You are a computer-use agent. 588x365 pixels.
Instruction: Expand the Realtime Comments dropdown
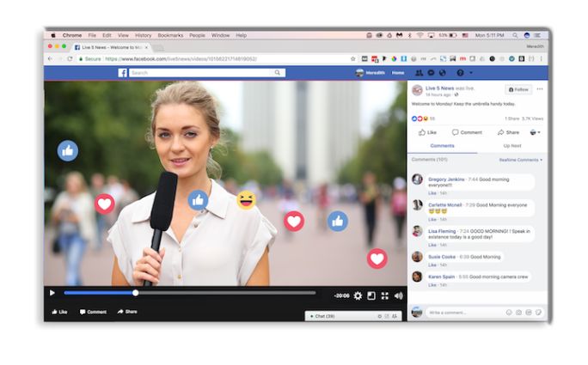(x=523, y=160)
